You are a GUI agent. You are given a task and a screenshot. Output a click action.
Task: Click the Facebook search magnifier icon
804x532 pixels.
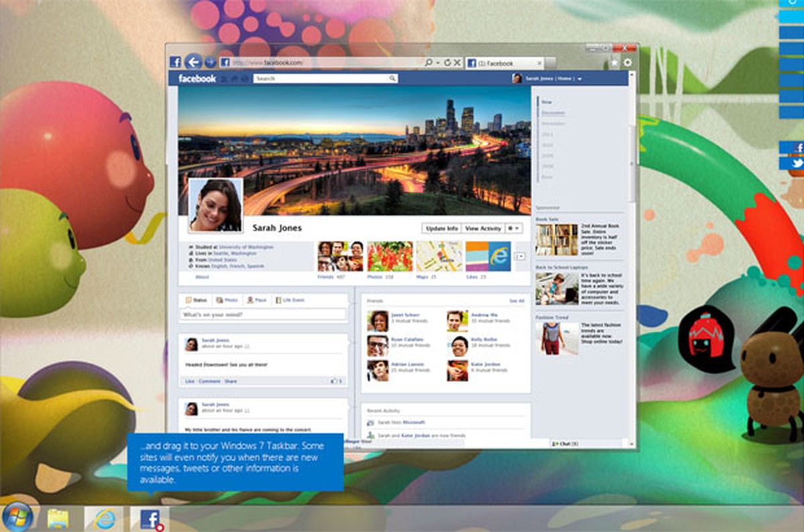click(x=393, y=78)
